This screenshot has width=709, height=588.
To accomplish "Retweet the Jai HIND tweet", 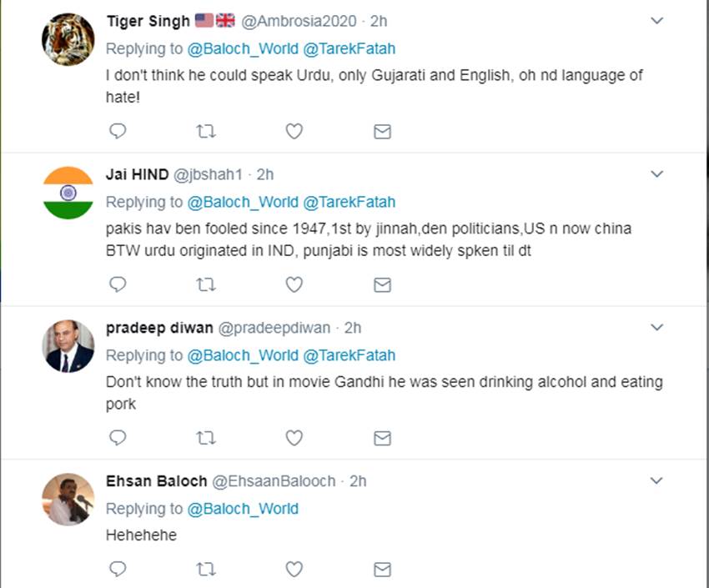I will pos(205,284).
